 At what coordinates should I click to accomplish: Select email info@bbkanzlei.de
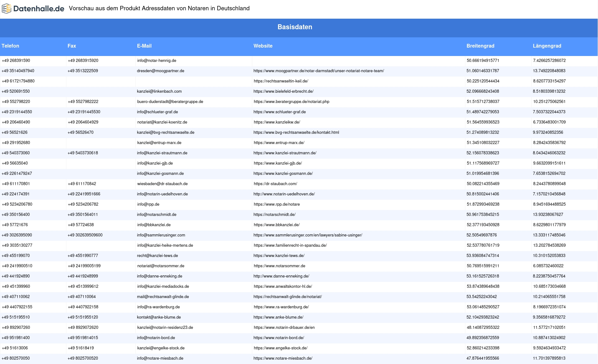point(154,225)
